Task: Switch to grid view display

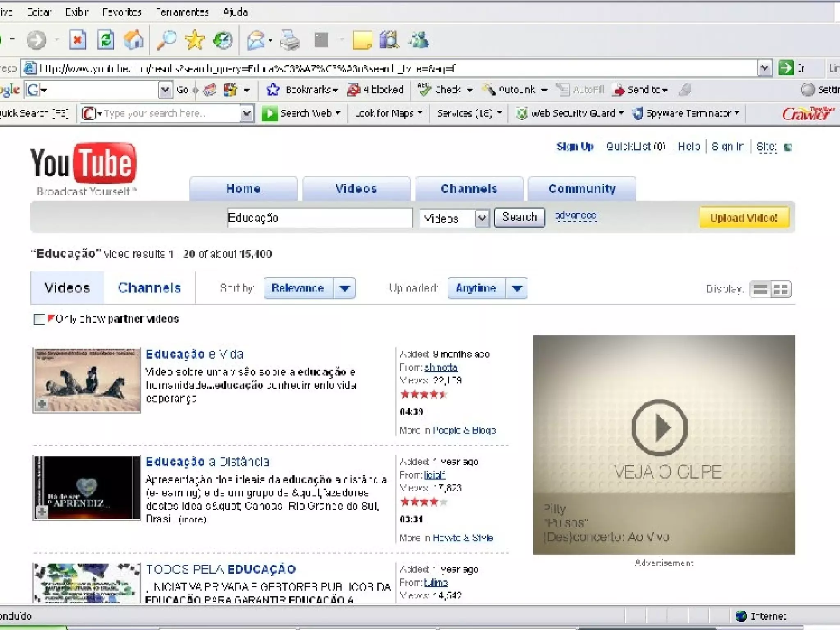Action: pyautogui.click(x=781, y=289)
